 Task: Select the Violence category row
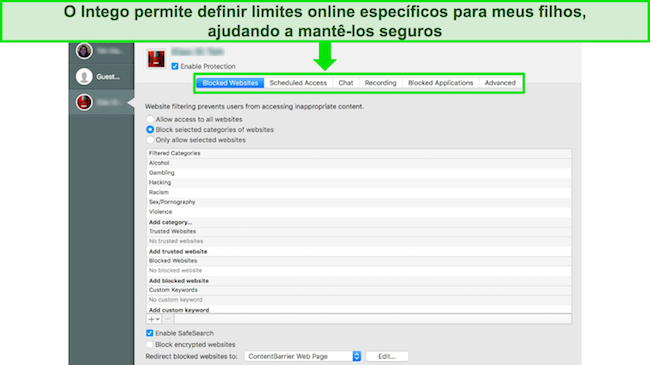click(x=359, y=212)
